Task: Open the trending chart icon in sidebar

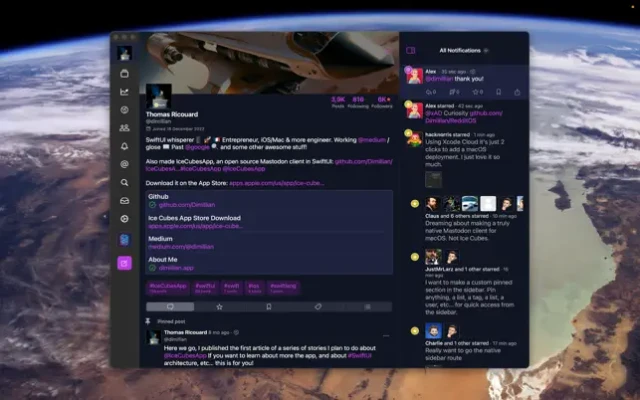Action: pyautogui.click(x=124, y=91)
